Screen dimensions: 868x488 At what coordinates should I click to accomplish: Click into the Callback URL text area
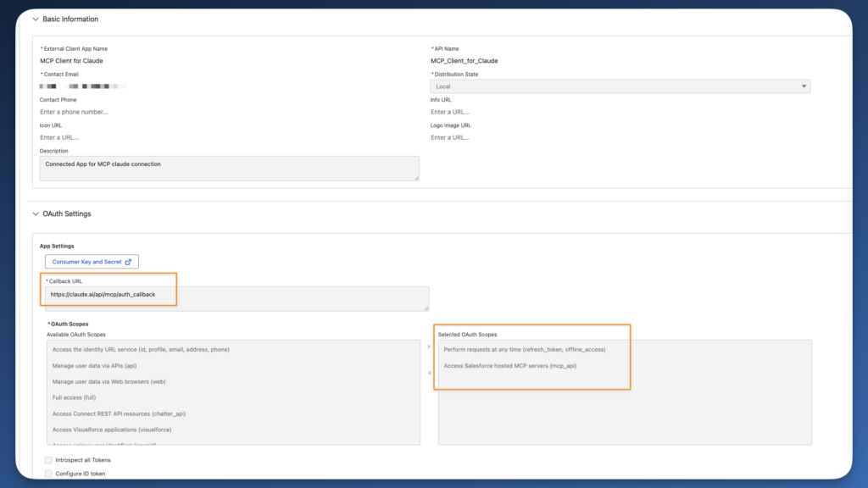click(236, 299)
